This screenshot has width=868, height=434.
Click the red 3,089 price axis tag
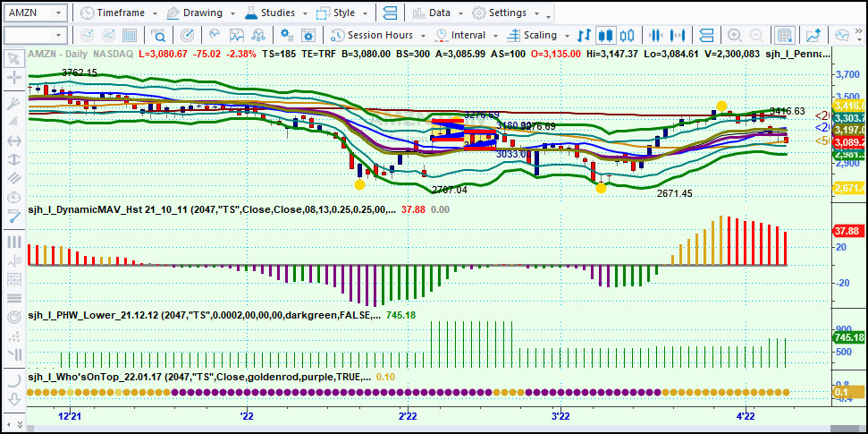coord(849,141)
